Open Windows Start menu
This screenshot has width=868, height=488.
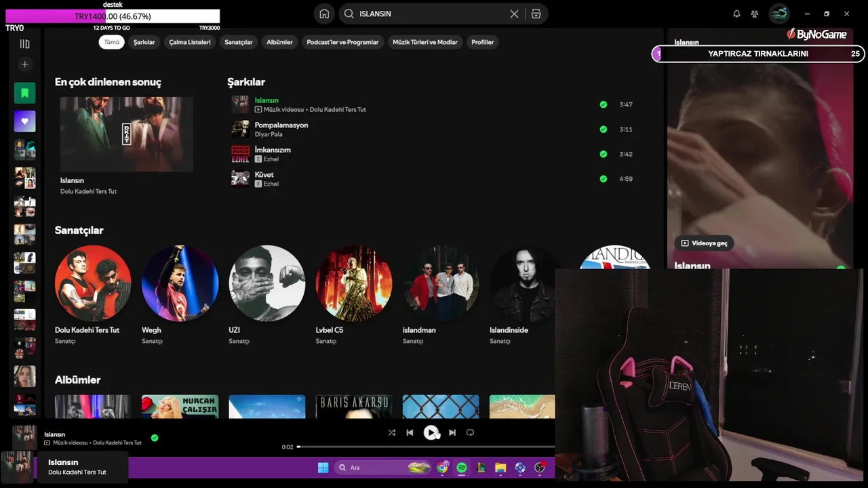tap(323, 468)
